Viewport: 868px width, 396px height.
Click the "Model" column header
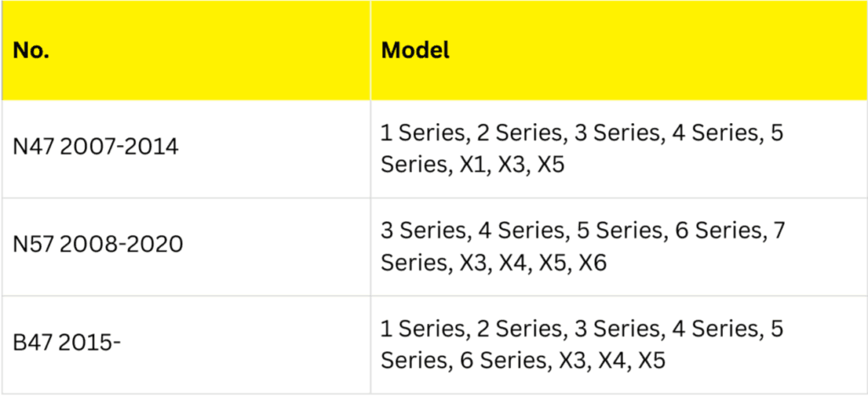(415, 50)
